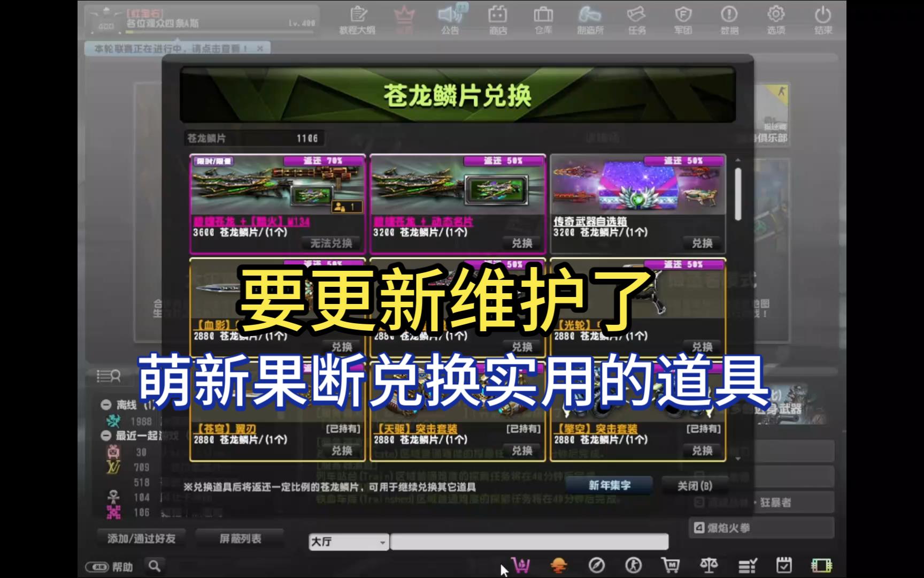Click 兑换 for the 传奇武器自选箱

click(702, 244)
